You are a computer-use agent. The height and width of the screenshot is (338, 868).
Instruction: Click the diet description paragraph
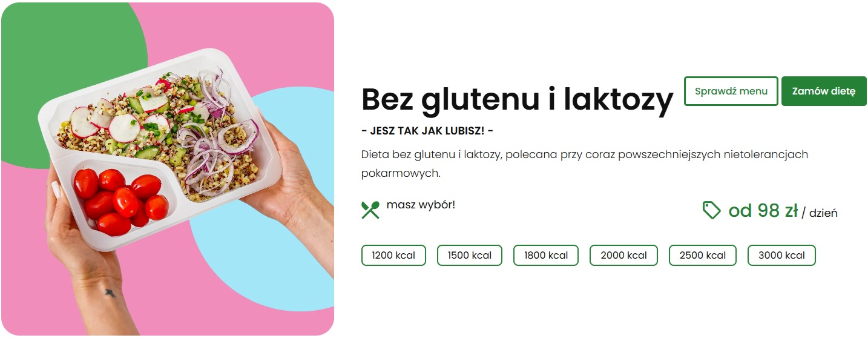[585, 164]
